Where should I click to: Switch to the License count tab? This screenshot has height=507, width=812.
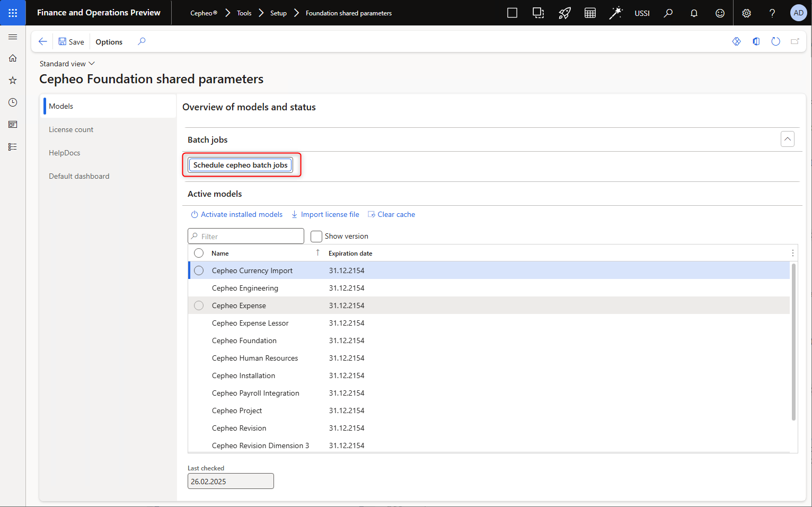[71, 129]
